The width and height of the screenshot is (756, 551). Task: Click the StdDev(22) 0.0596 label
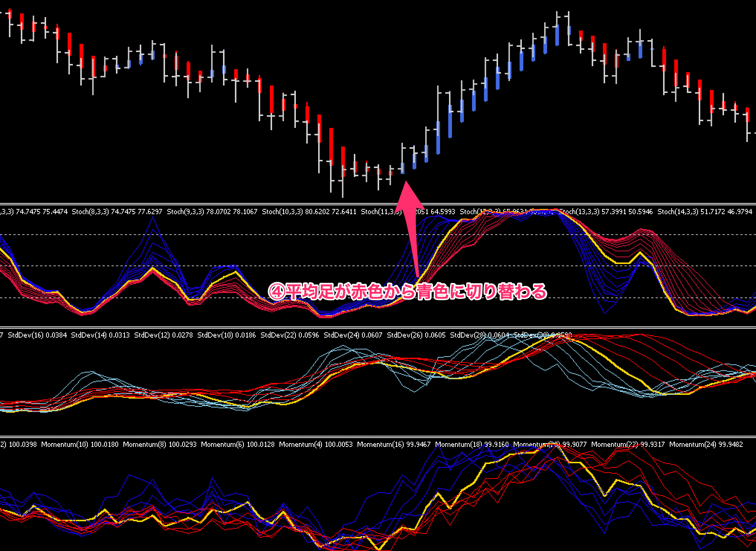290,335
